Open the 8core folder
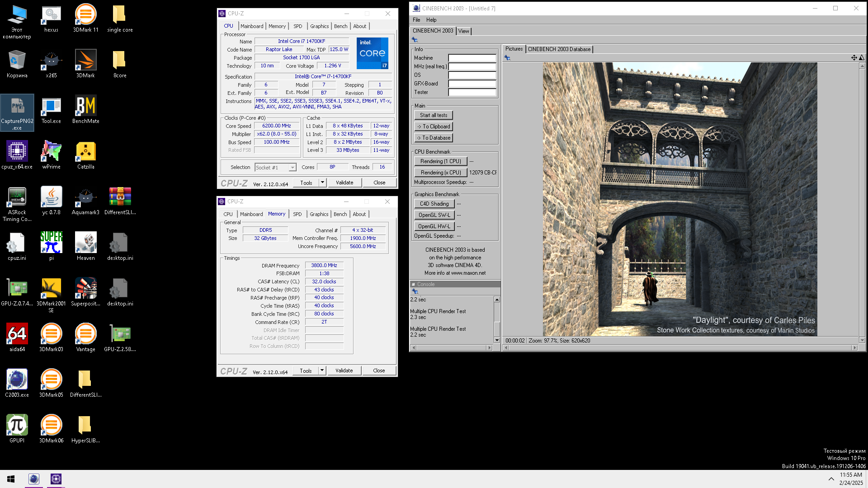The width and height of the screenshot is (868, 488). tap(120, 64)
